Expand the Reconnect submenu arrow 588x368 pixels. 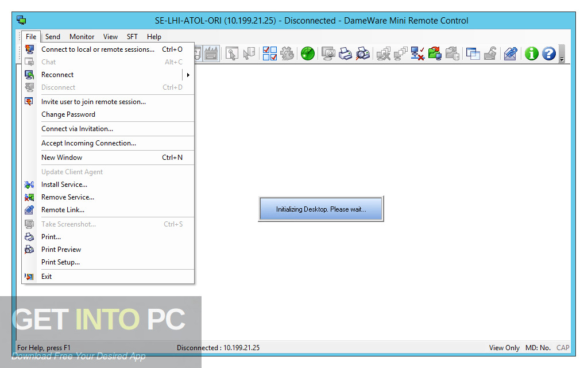(x=189, y=74)
